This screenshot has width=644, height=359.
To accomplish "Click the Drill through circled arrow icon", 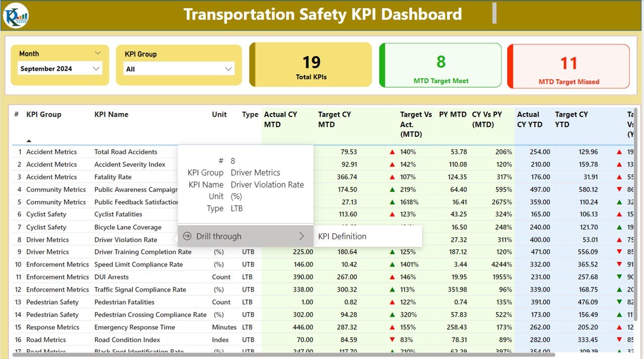I will coord(187,236).
